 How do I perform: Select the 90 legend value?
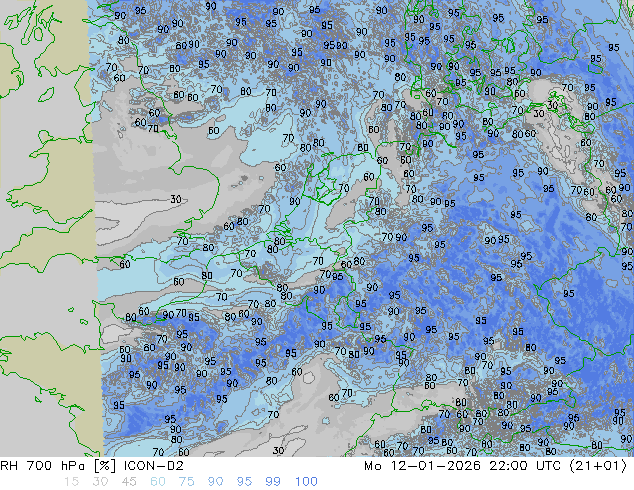click(215, 482)
